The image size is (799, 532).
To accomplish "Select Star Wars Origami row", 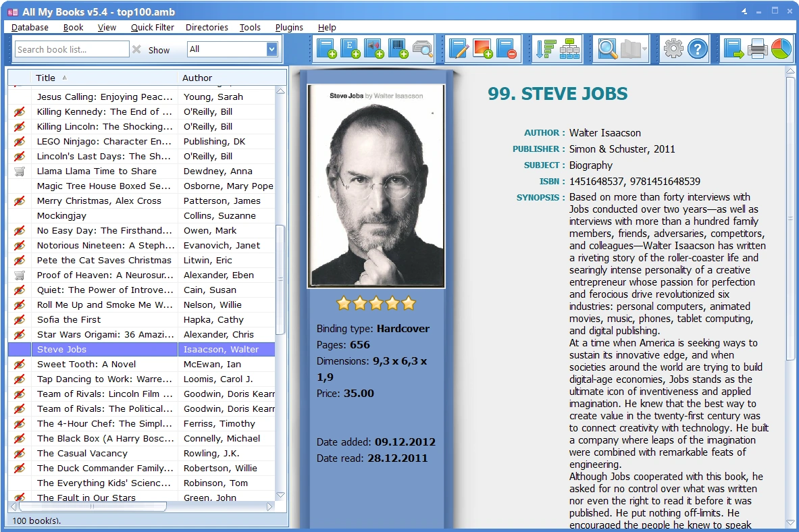I will click(x=142, y=334).
